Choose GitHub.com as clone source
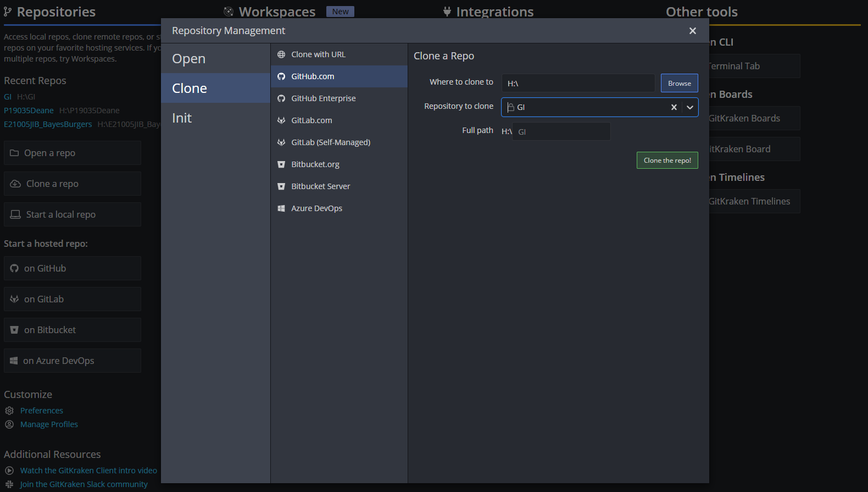This screenshot has height=492, width=868. (339, 76)
